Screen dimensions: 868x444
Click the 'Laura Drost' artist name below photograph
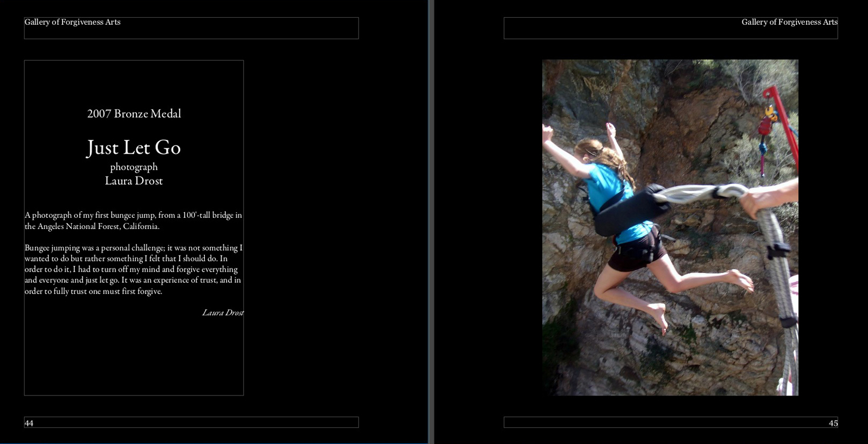[x=134, y=181]
